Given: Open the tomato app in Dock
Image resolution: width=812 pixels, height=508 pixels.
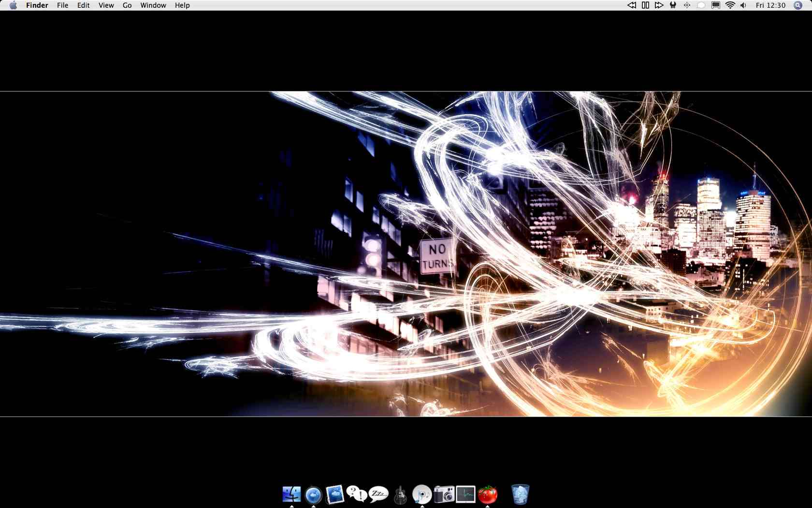Looking at the screenshot, I should [x=487, y=494].
